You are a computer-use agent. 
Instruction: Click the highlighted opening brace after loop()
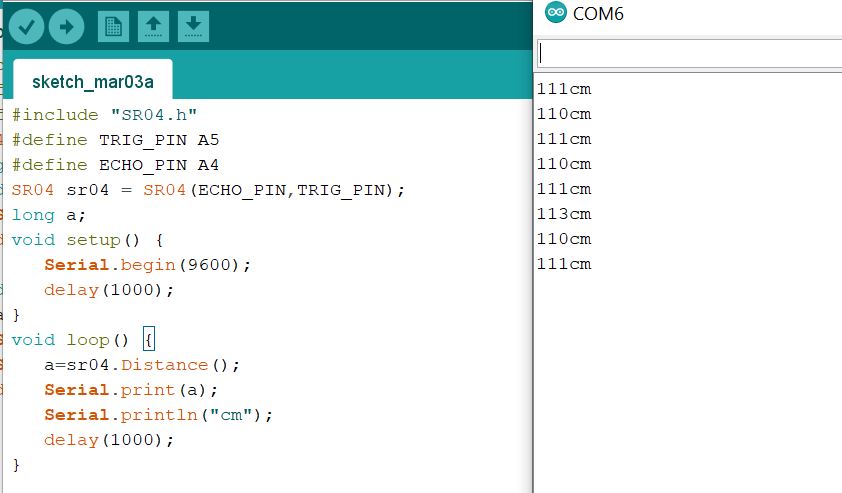coord(149,339)
